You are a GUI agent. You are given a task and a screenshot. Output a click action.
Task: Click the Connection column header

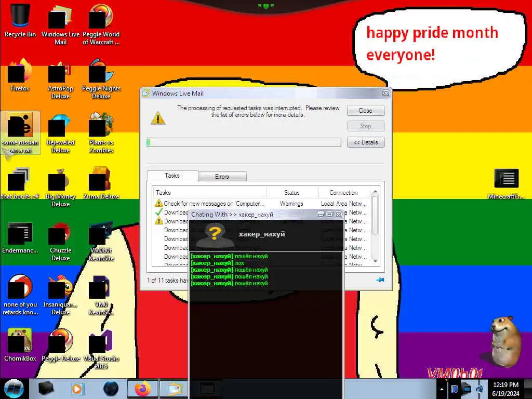(343, 192)
